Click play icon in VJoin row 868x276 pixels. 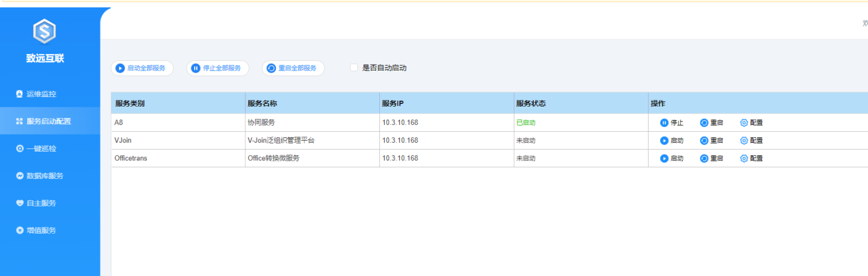(x=664, y=141)
